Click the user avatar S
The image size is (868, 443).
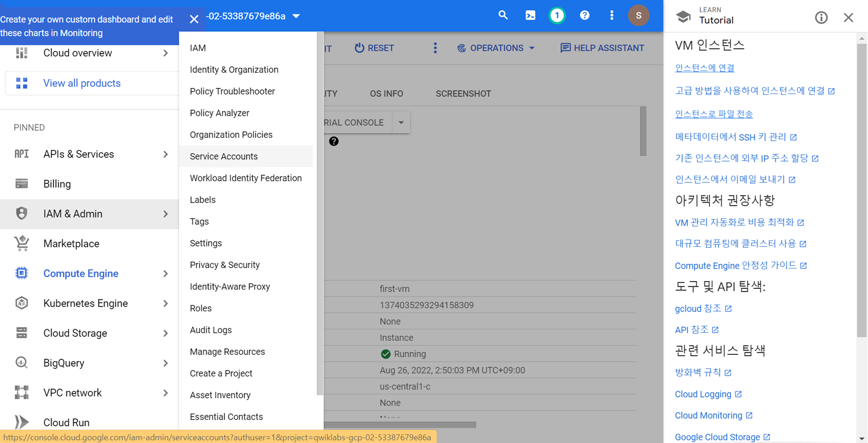[638, 15]
